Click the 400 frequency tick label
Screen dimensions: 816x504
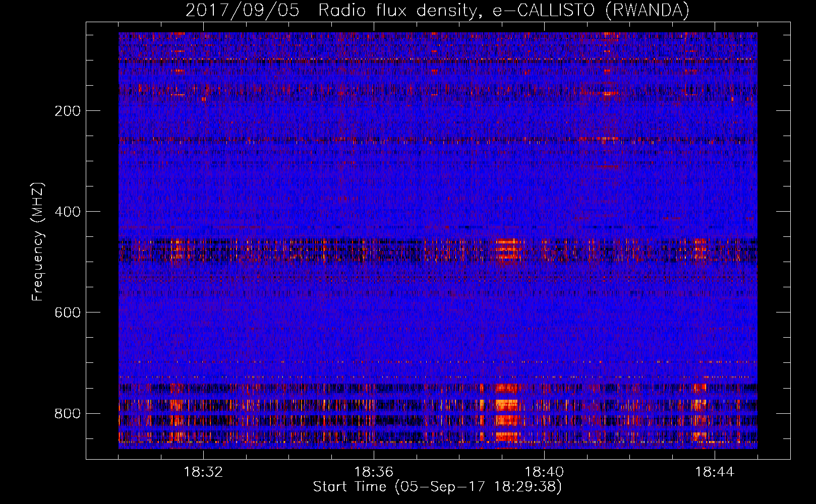click(68, 212)
